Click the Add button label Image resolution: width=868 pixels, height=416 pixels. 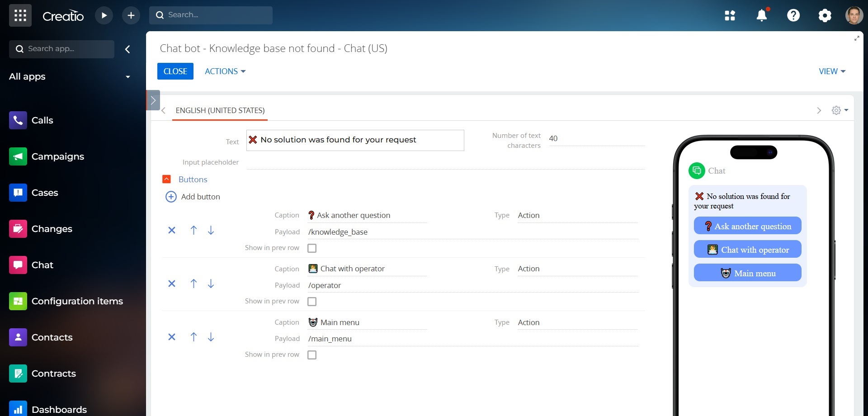[201, 197]
